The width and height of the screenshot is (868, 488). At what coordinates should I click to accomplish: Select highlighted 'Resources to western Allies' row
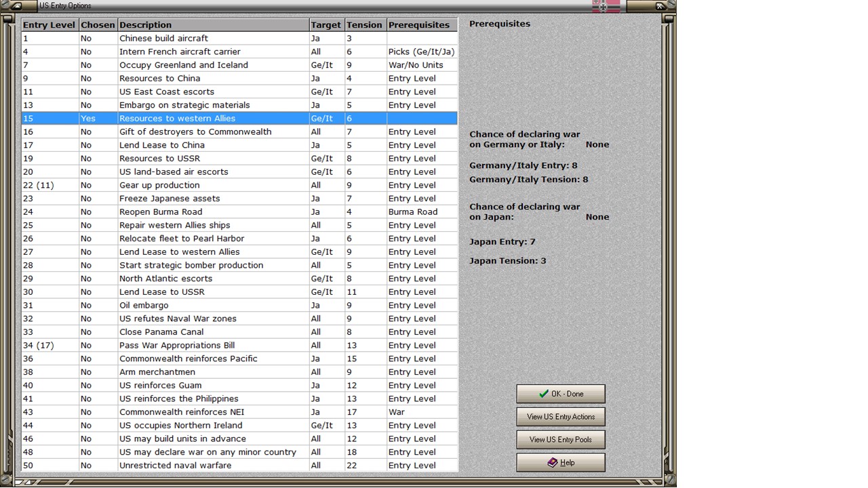click(239, 119)
